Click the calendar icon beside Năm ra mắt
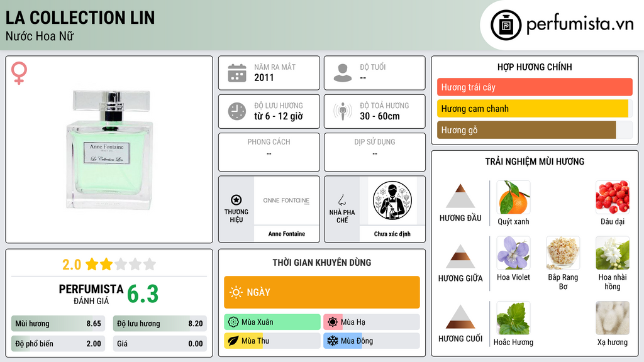Viewport: 644px width, 362px height. coord(237,73)
